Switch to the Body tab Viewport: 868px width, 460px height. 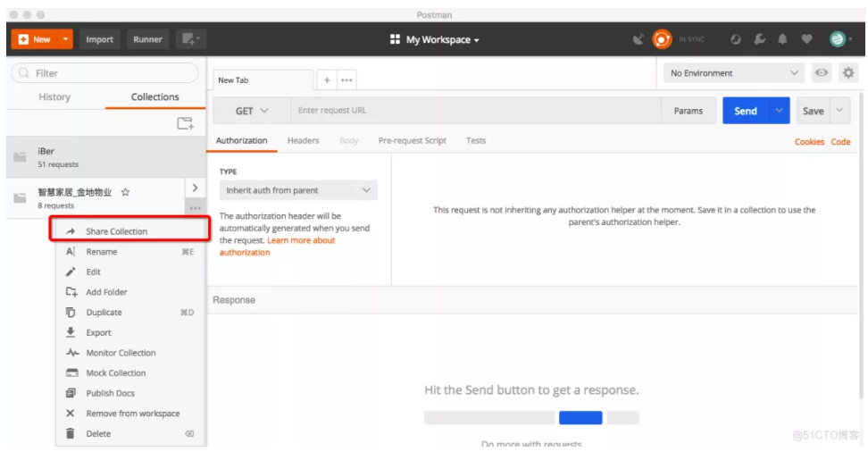[349, 140]
